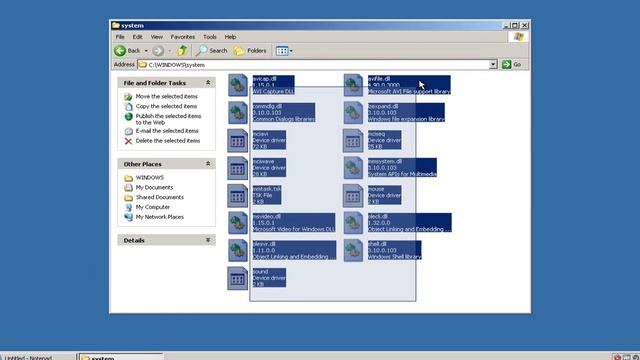The image size is (640, 360).
Task: Click the msvideo.dll file icon
Action: point(238,223)
